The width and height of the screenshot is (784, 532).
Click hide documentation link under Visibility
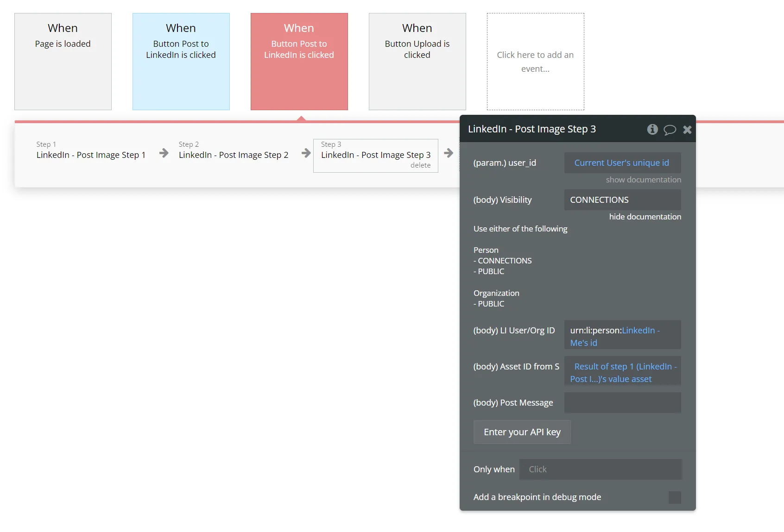pyautogui.click(x=645, y=217)
